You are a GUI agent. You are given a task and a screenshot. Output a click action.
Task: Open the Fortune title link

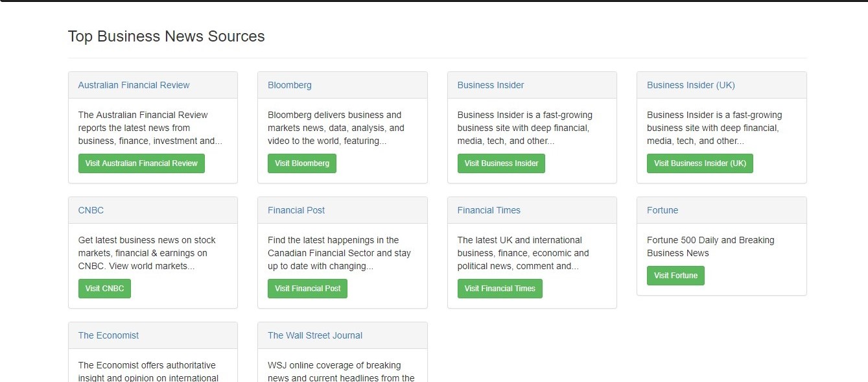pyautogui.click(x=663, y=210)
